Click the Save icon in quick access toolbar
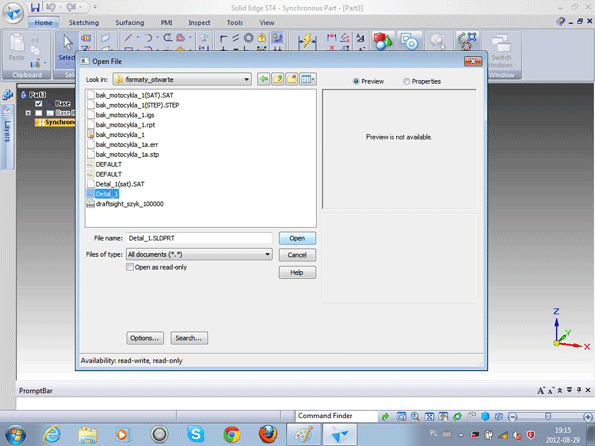595x446 pixels. pos(35,7)
